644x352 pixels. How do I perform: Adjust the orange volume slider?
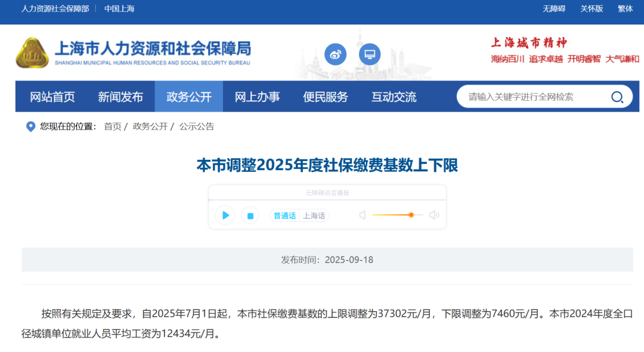pos(411,215)
